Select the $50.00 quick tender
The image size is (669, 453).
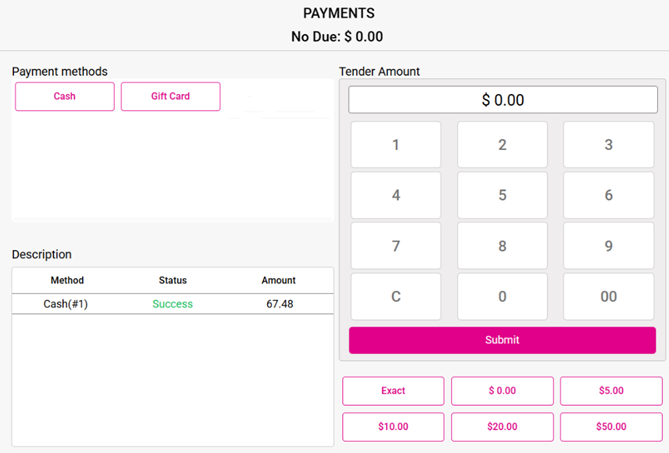tap(611, 427)
